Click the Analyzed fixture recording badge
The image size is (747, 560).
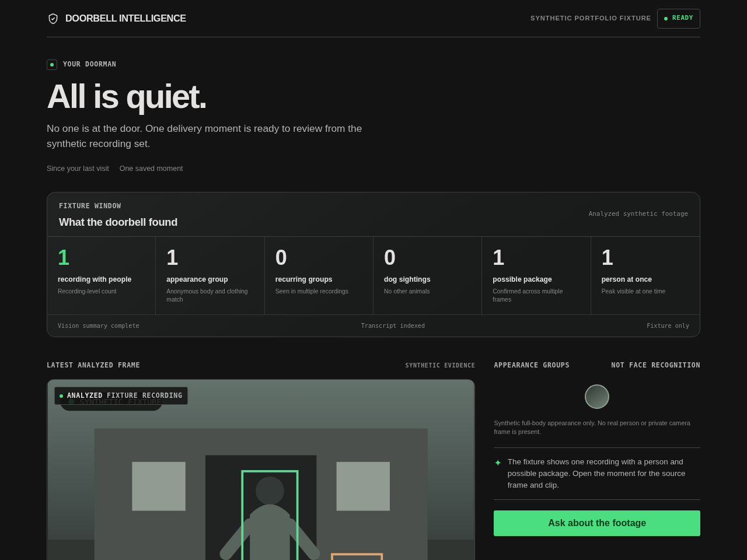(121, 395)
